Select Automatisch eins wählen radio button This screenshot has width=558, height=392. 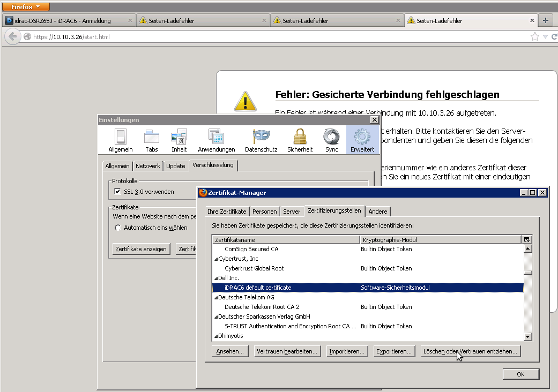click(x=118, y=228)
